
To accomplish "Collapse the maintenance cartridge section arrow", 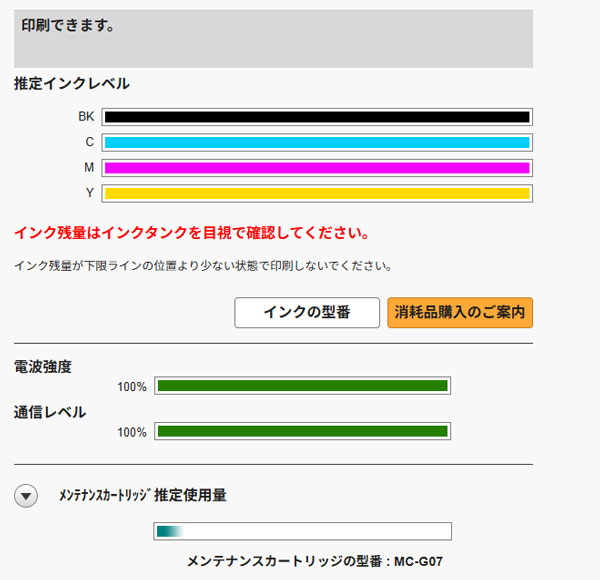I will click(27, 495).
